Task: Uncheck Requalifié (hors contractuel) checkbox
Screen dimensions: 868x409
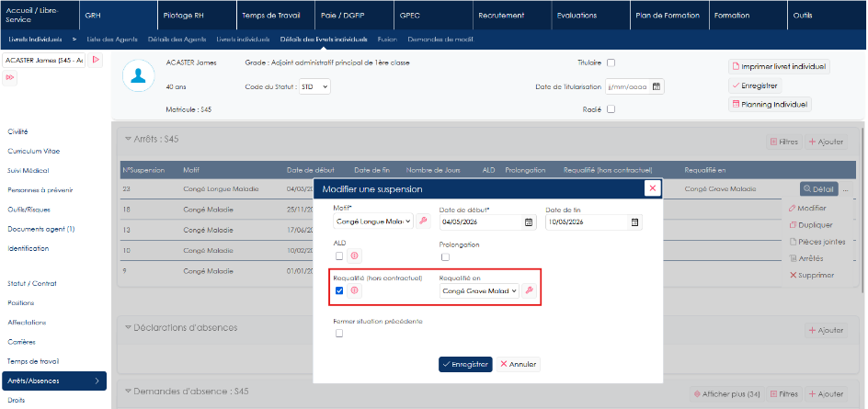Action: click(x=339, y=290)
